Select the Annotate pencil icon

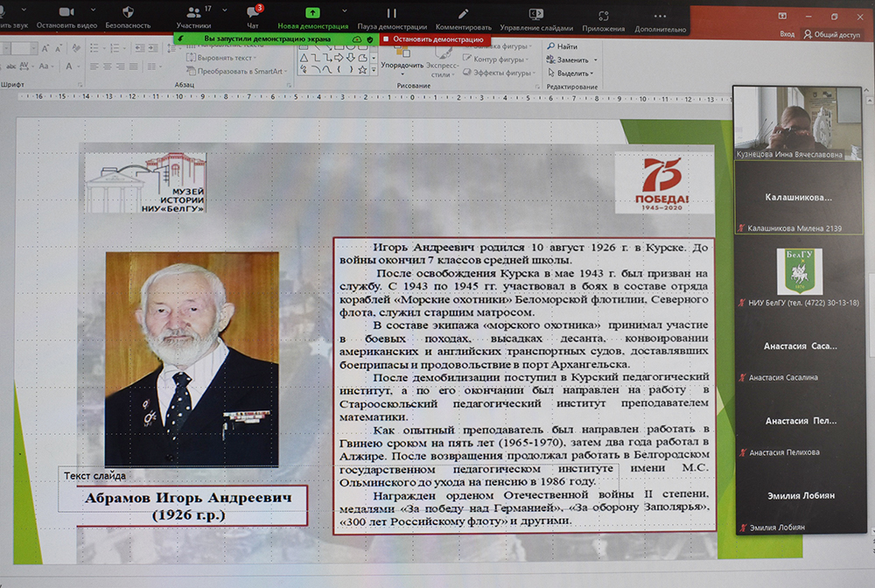463,13
